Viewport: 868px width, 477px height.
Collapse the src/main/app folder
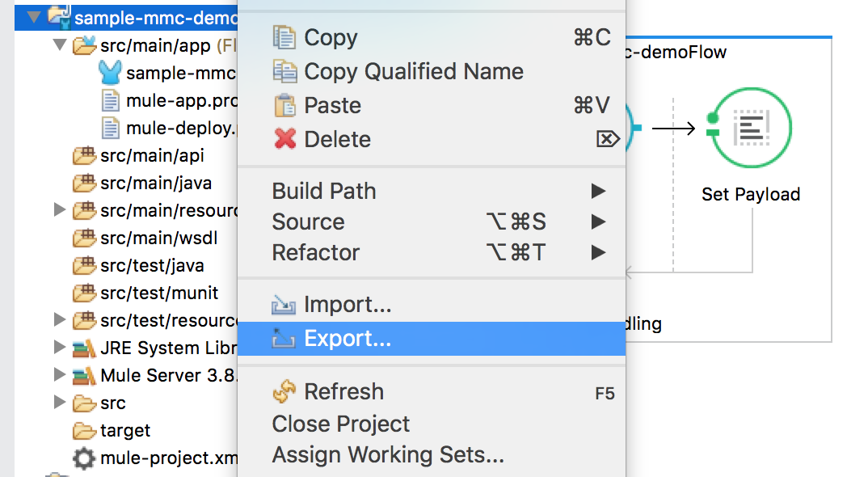59,45
